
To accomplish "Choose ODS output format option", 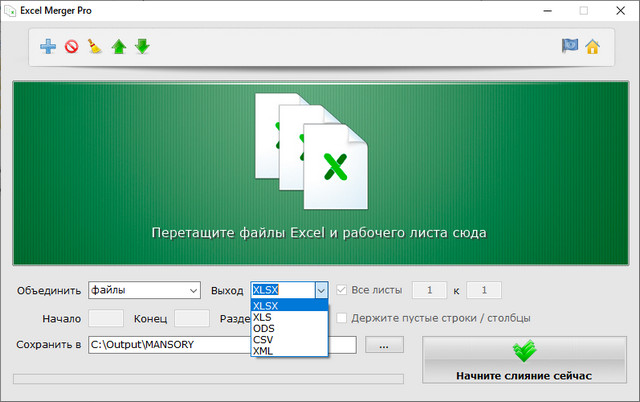I will [264, 328].
